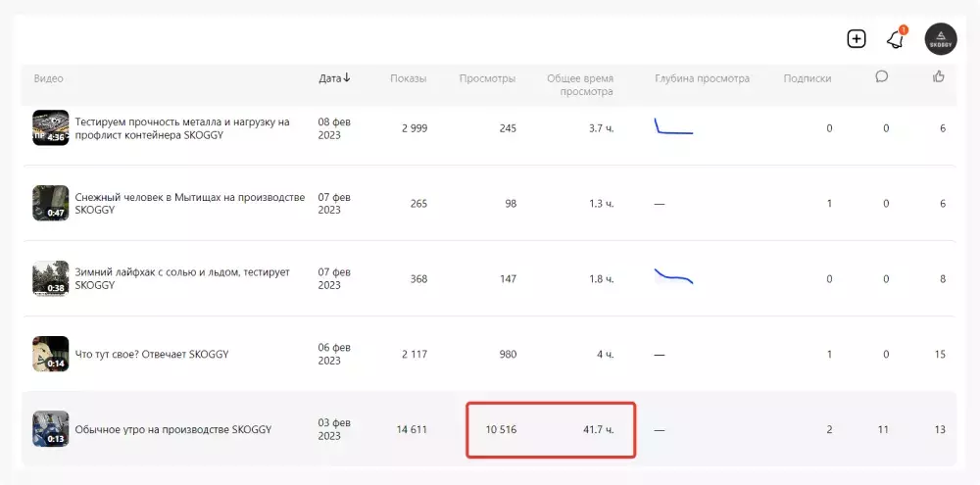The image size is (980, 485).
Task: Click the create video plus icon
Action: pyautogui.click(x=857, y=39)
